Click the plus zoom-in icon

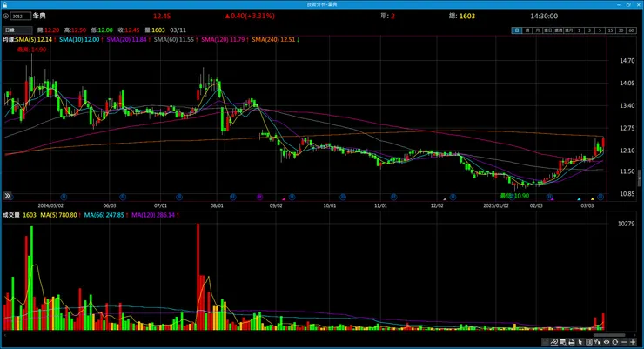(x=633, y=342)
